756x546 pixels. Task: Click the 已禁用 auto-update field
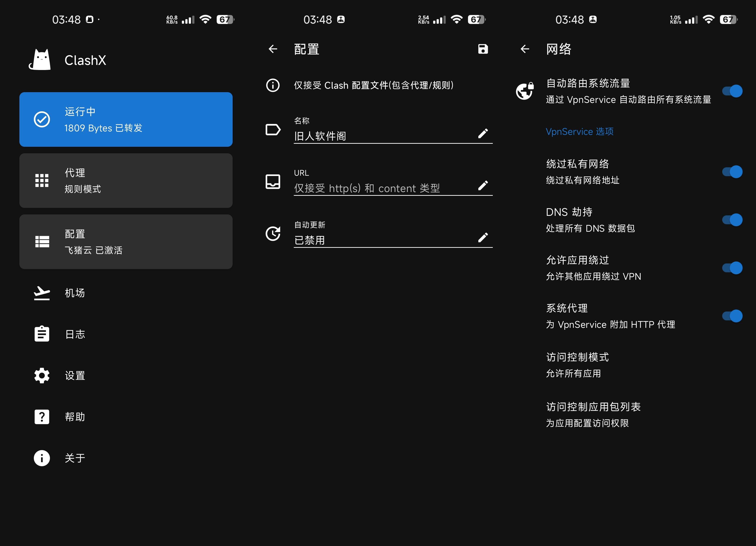pyautogui.click(x=393, y=240)
